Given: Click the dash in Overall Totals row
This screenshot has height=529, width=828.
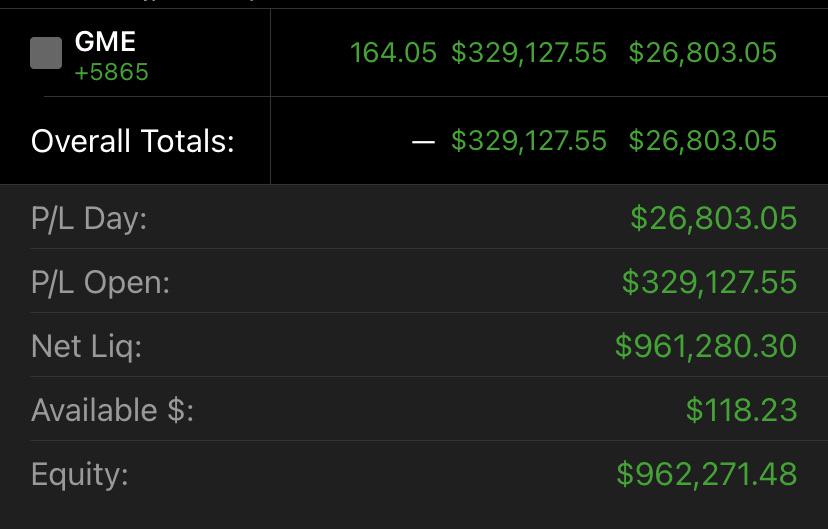Looking at the screenshot, I should pyautogui.click(x=423, y=141).
